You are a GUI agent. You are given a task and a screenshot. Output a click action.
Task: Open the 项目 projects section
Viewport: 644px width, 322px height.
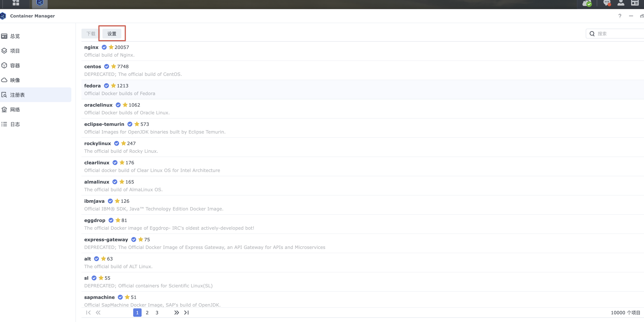15,51
